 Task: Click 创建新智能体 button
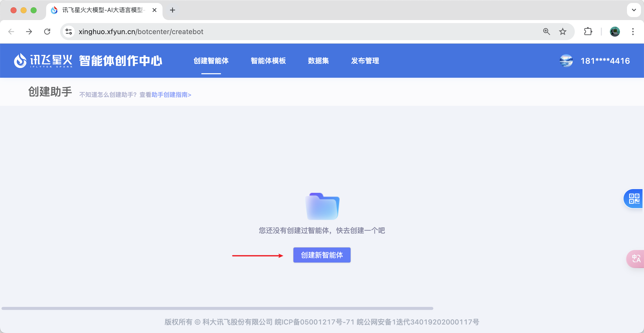pos(322,255)
